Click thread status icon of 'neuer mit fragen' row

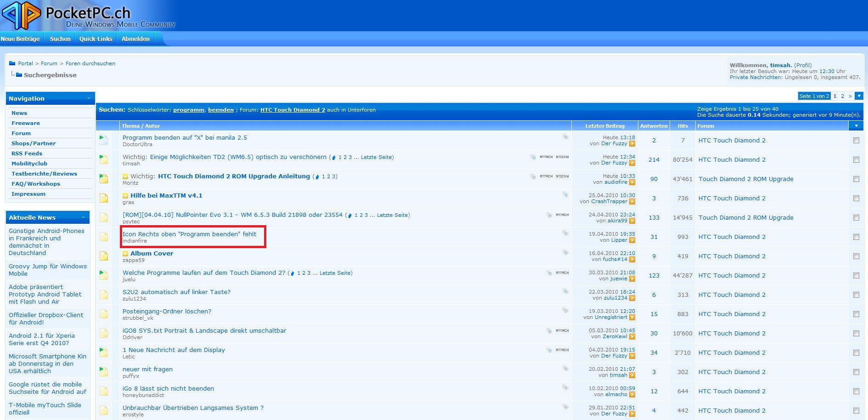point(104,371)
